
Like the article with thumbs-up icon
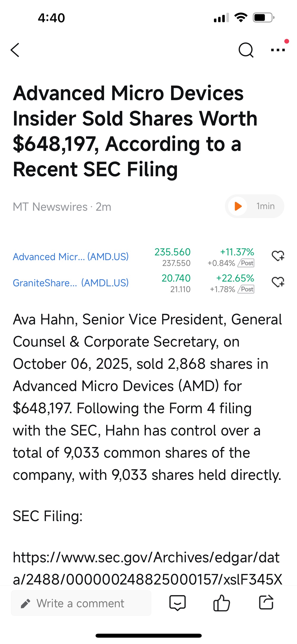click(x=221, y=603)
